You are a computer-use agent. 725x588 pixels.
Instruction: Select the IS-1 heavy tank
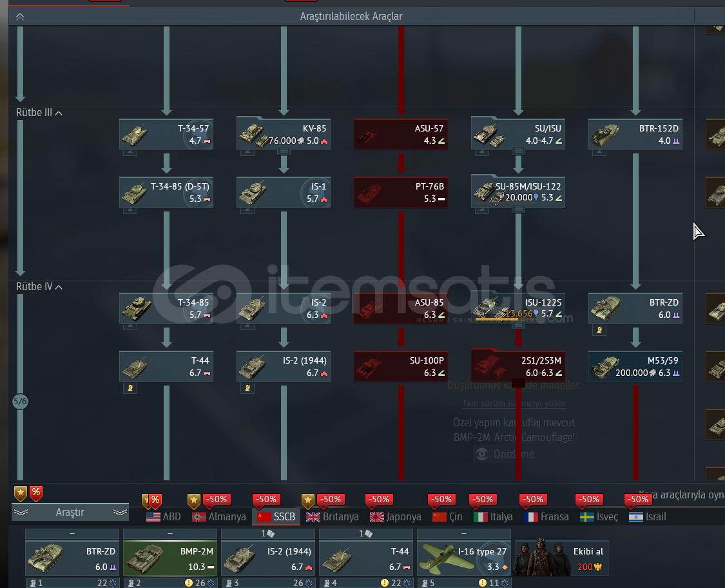284,192
